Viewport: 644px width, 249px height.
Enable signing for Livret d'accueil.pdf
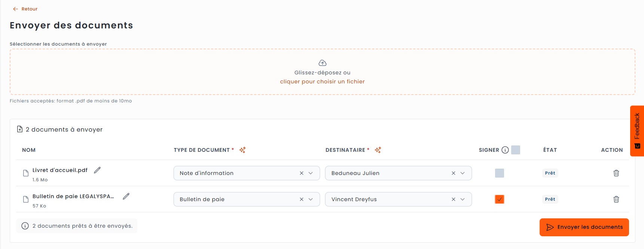pyautogui.click(x=500, y=173)
